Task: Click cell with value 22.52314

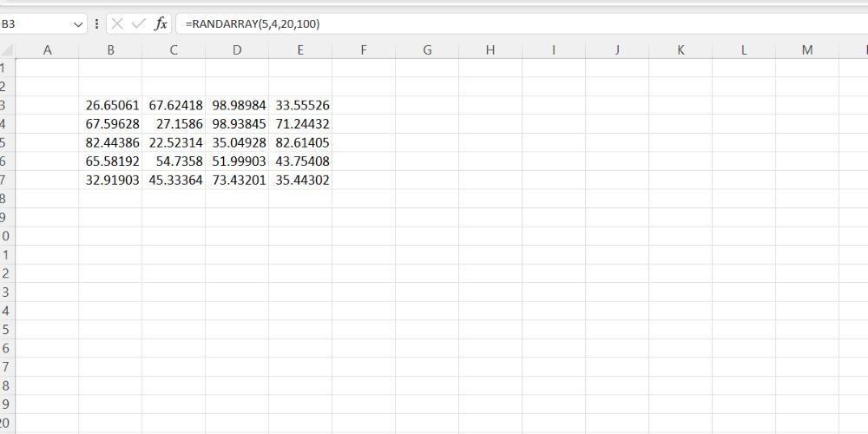Action: (x=174, y=143)
